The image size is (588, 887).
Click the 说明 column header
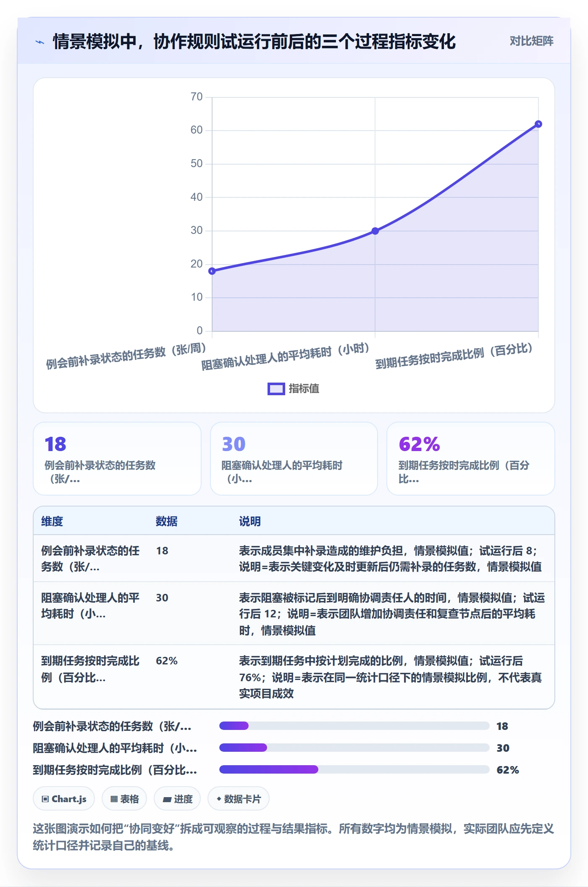(250, 521)
